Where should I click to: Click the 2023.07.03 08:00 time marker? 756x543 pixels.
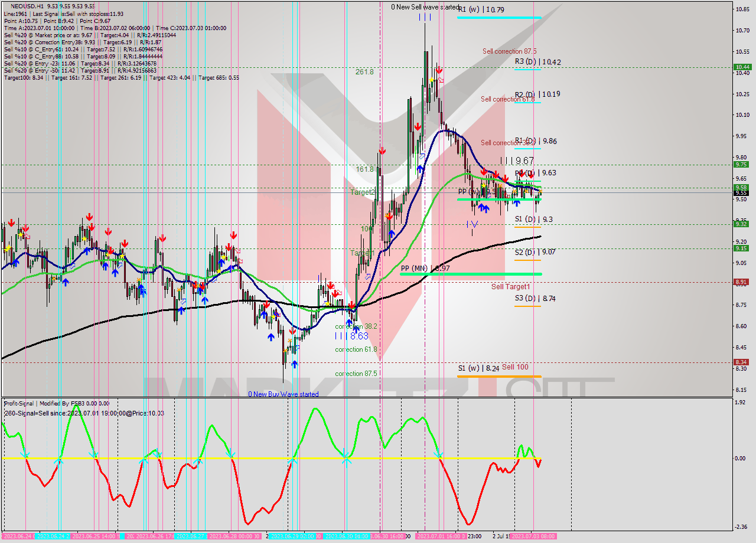(x=533, y=536)
